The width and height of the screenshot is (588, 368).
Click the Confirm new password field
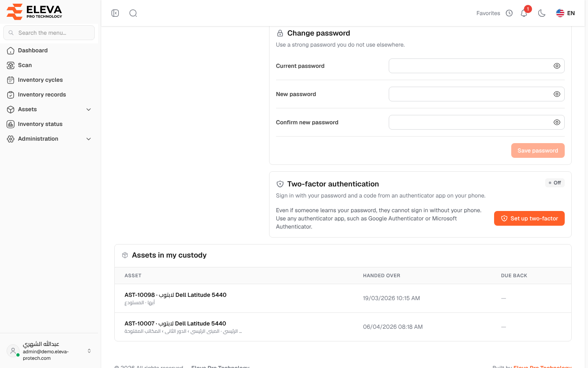click(477, 122)
